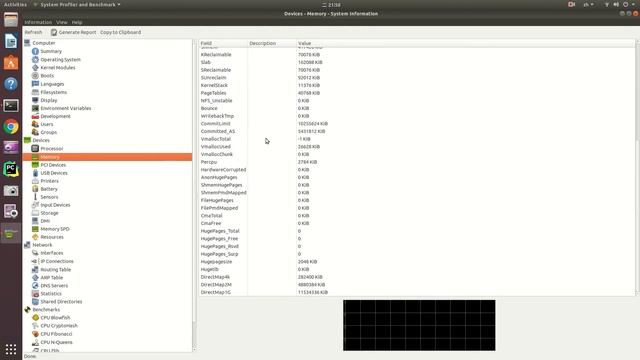Select the CPU Fibonacci benchmark icon

pyautogui.click(x=35, y=334)
